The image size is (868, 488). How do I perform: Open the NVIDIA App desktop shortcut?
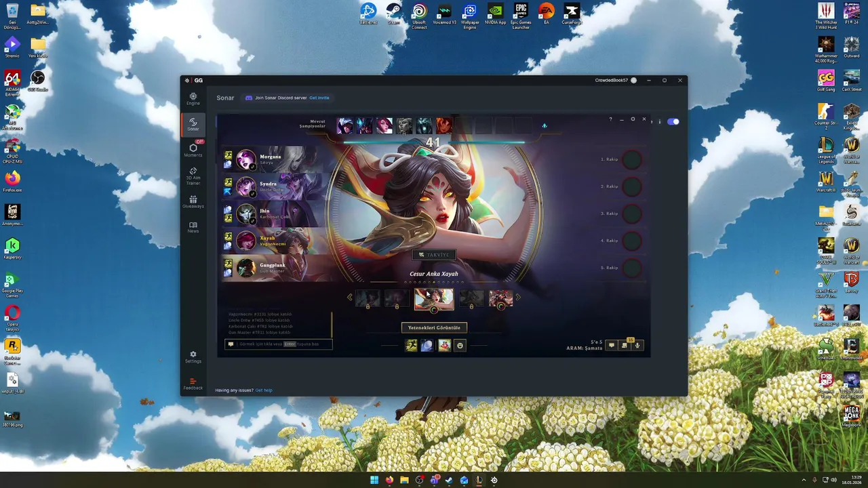click(496, 14)
